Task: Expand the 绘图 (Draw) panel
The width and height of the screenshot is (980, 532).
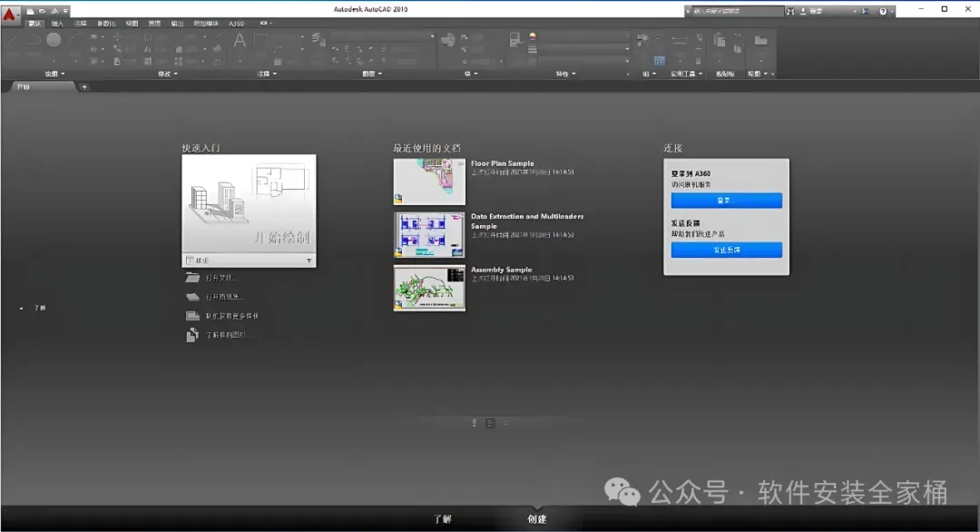Action: click(54, 74)
